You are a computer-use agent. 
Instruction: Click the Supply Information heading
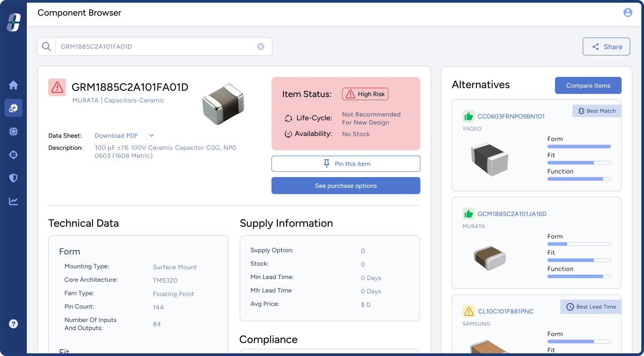point(286,223)
